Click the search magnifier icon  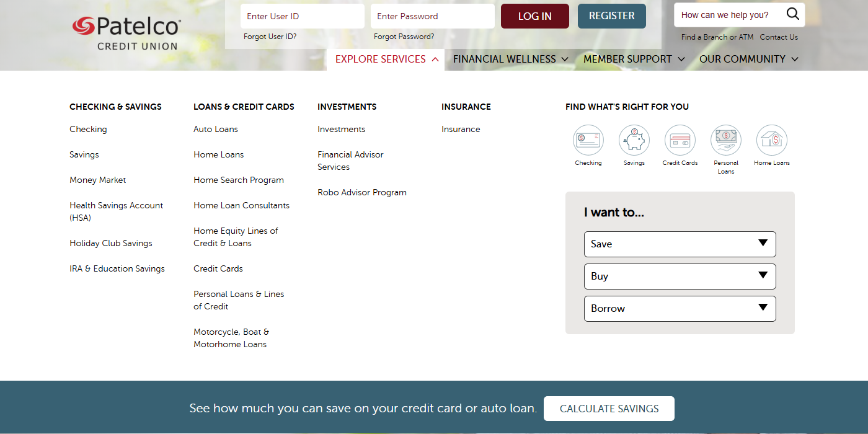[x=792, y=14]
